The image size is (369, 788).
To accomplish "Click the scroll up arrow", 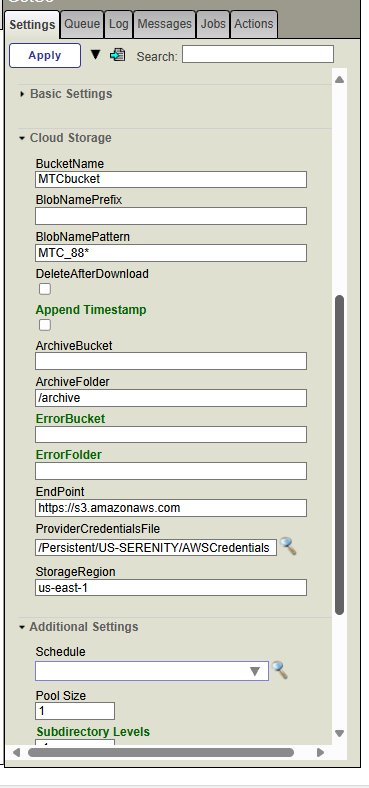I will [339, 79].
